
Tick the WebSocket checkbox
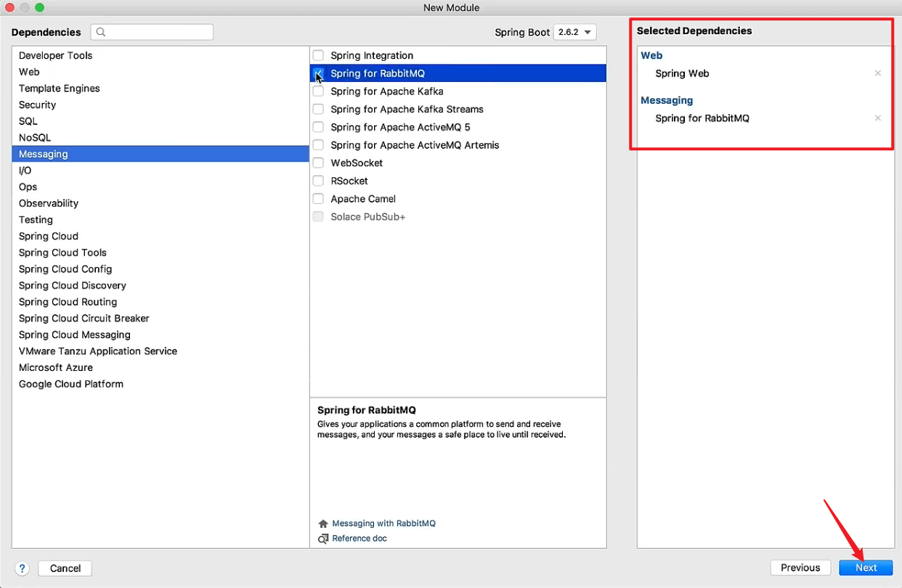coord(318,163)
